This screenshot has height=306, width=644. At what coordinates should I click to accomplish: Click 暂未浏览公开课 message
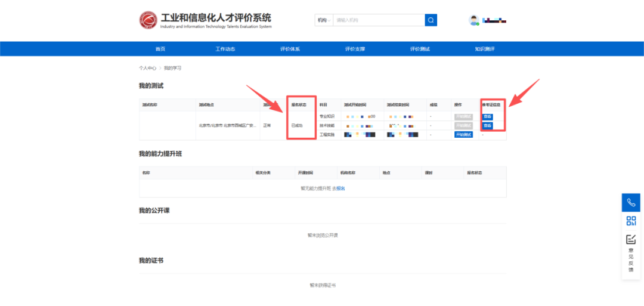(323, 236)
